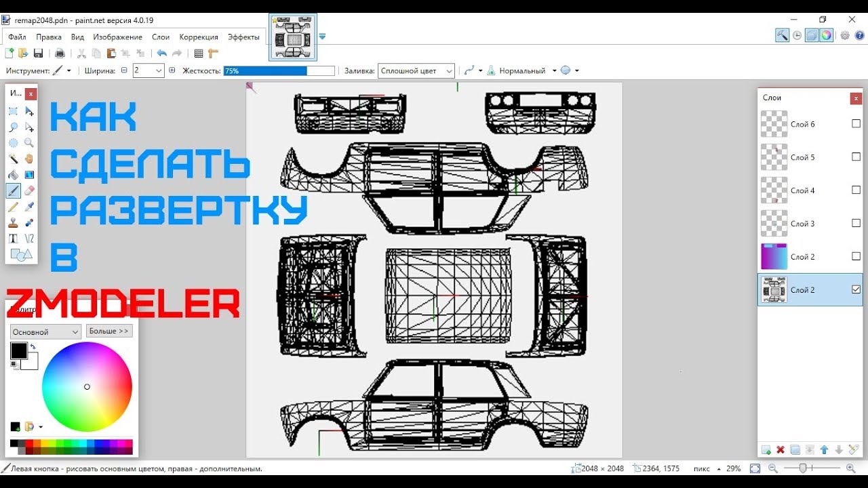
Task: Delete the layer with red X button
Action: coord(781,450)
